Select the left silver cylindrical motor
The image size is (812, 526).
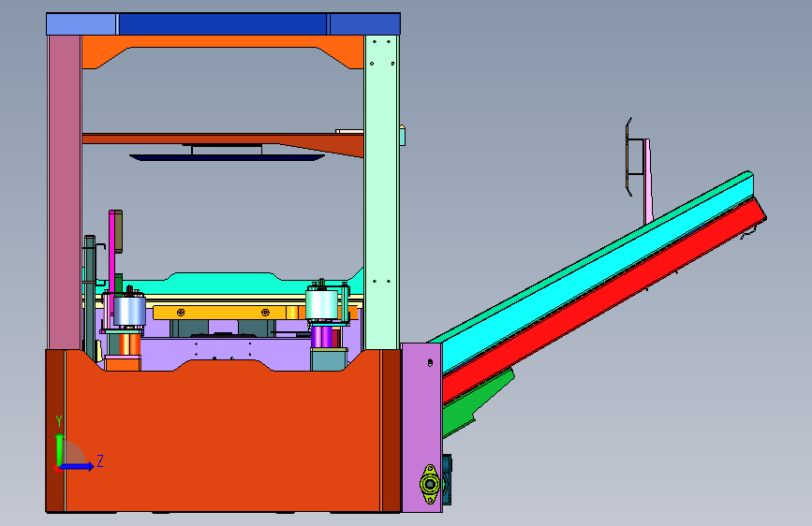[x=129, y=311]
